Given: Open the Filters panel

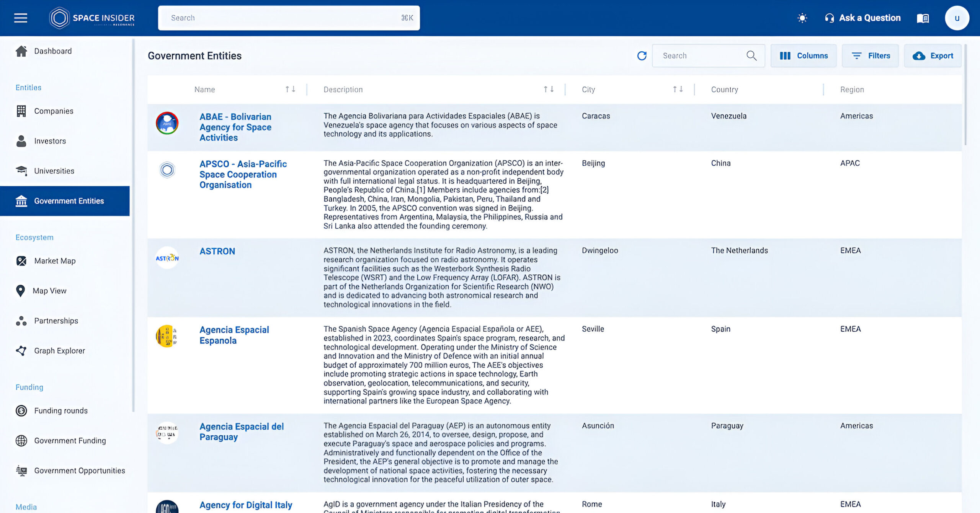Looking at the screenshot, I should coord(870,56).
